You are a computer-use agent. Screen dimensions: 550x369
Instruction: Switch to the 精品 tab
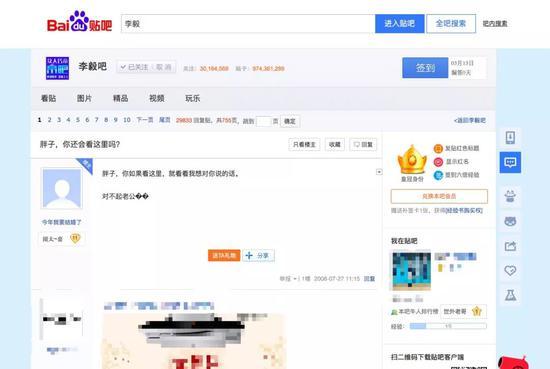tap(120, 99)
